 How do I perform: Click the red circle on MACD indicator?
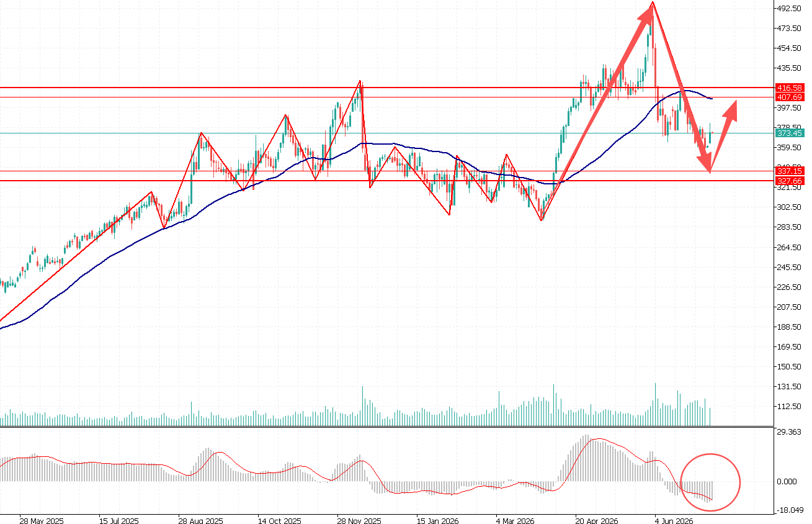pyautogui.click(x=710, y=482)
